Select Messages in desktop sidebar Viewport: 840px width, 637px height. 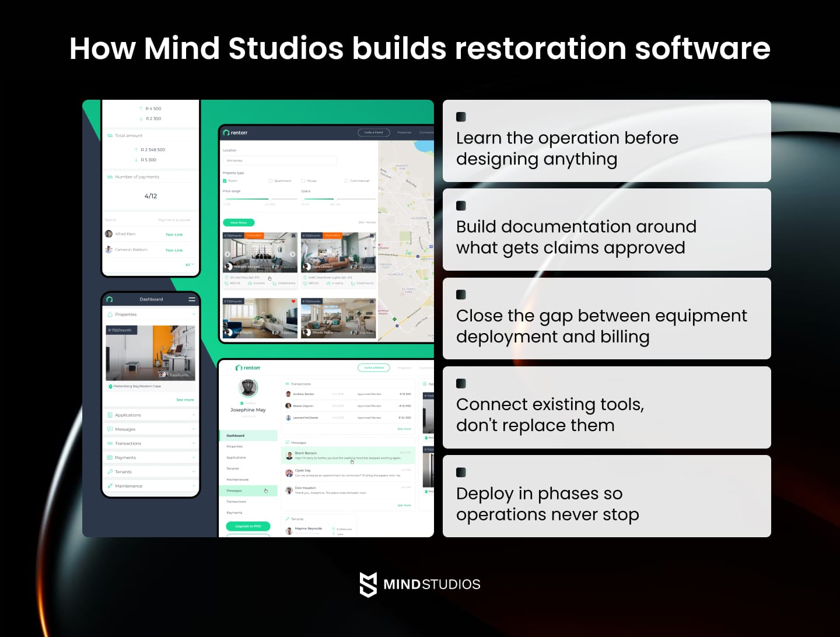pyautogui.click(x=249, y=491)
